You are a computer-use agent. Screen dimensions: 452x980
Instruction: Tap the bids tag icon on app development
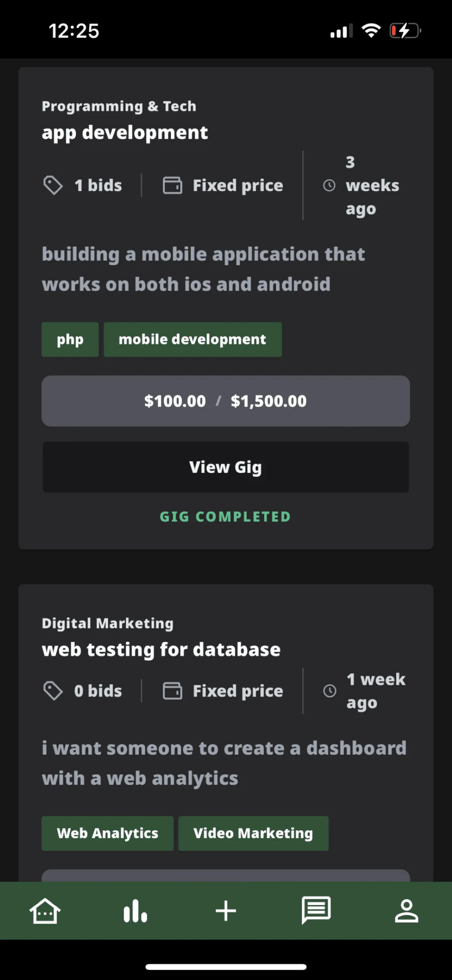pos(53,185)
